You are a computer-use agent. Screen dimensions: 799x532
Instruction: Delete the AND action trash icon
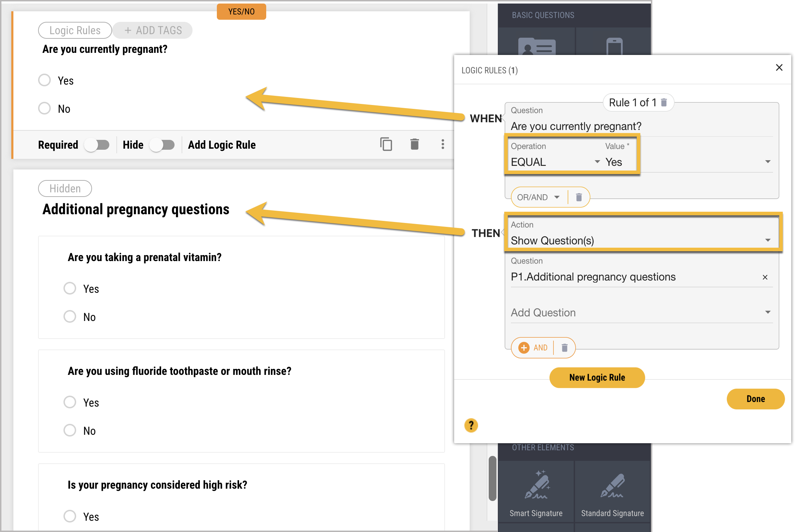565,348
